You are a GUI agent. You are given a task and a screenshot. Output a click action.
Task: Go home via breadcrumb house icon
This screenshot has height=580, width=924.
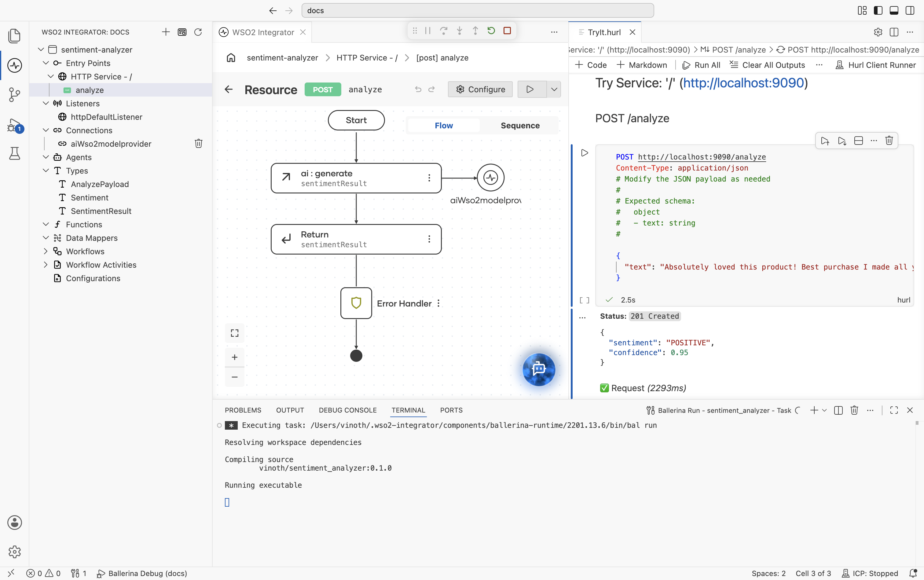point(231,57)
